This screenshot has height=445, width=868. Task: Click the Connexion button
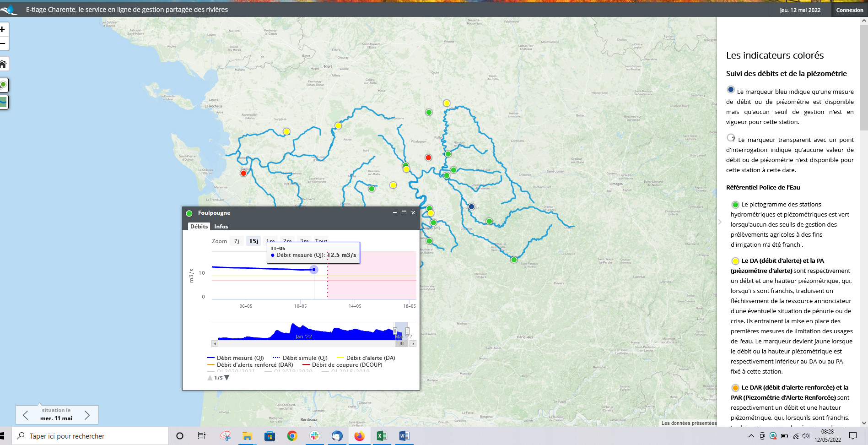[849, 10]
